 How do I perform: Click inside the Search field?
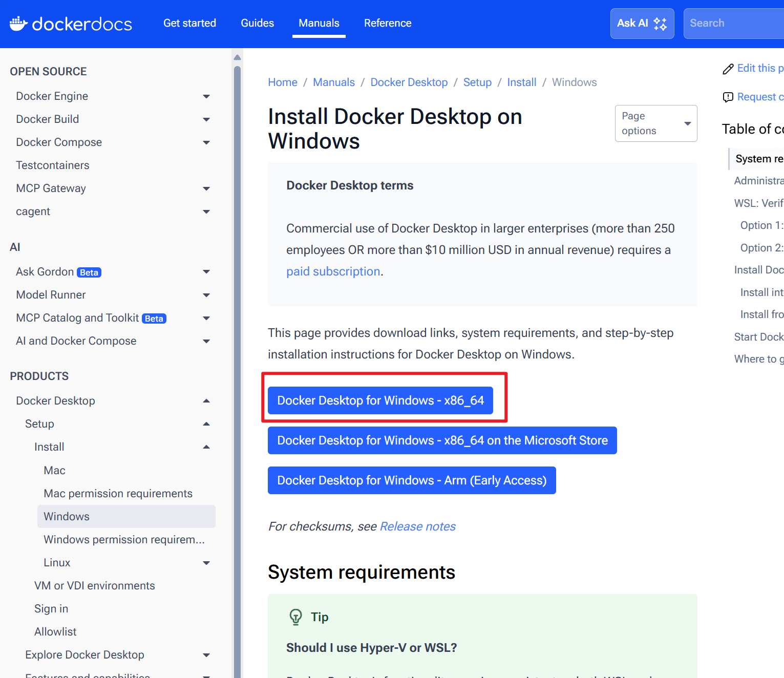pos(733,23)
